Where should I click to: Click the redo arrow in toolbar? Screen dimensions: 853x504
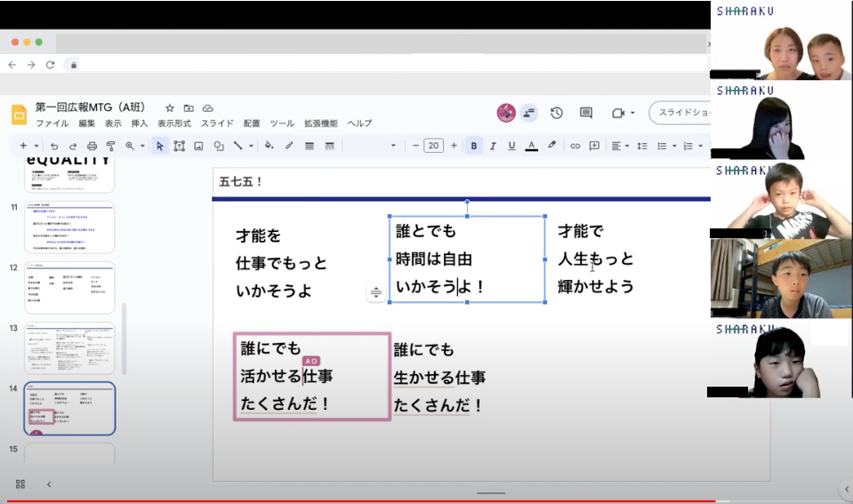(73, 146)
